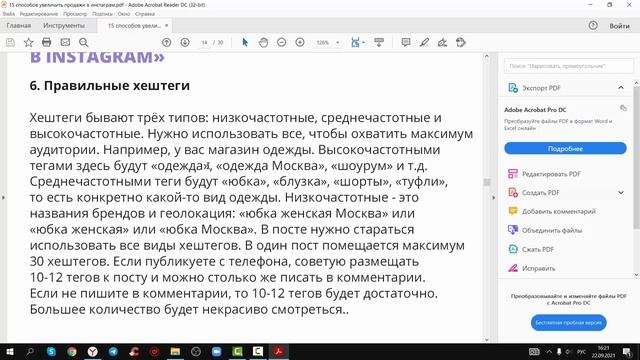
Task: Collapse the Экспорт PDF section chevron
Action: tap(621, 88)
